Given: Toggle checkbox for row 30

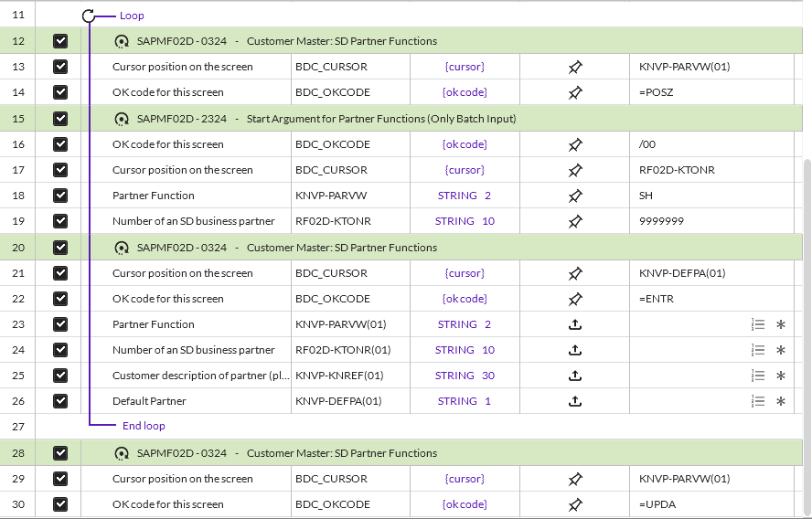Looking at the screenshot, I should tap(60, 504).
